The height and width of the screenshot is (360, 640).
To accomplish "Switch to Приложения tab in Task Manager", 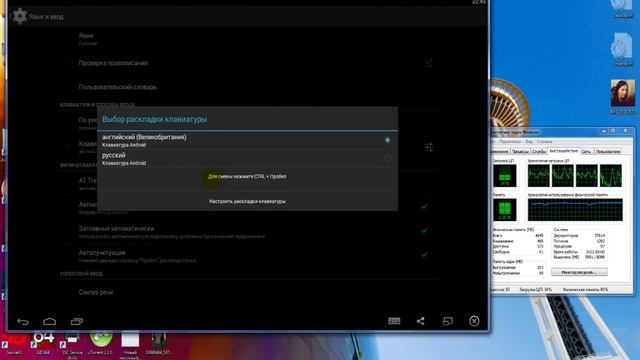I will pyautogui.click(x=500, y=151).
